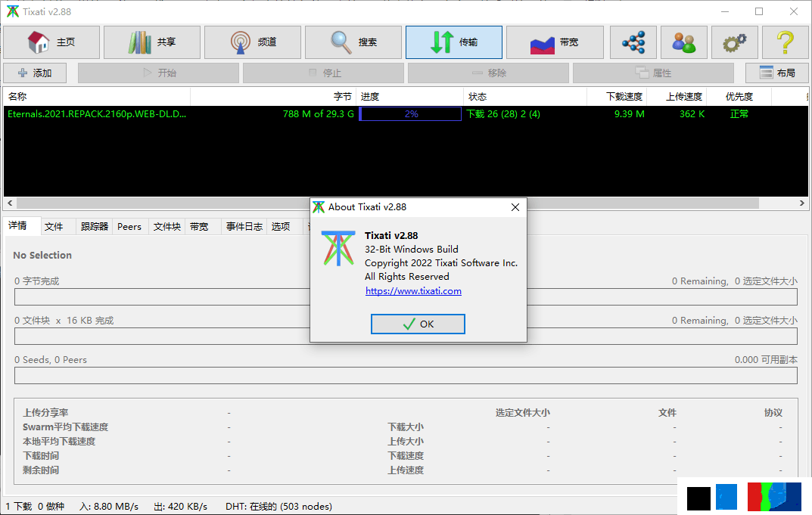Click the 添加 add transfer button
This screenshot has height=515, width=812.
35,73
